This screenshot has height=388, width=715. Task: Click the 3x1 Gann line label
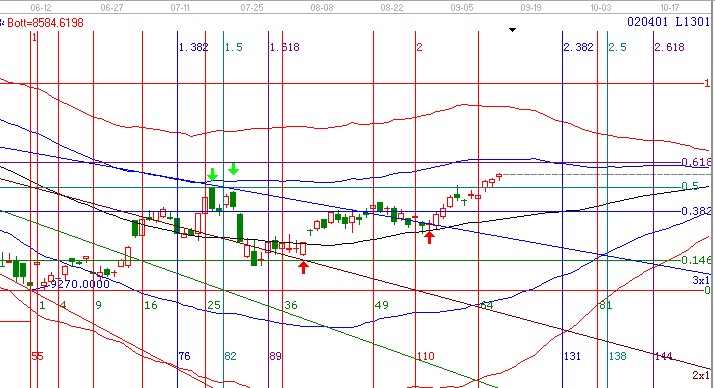pos(701,280)
